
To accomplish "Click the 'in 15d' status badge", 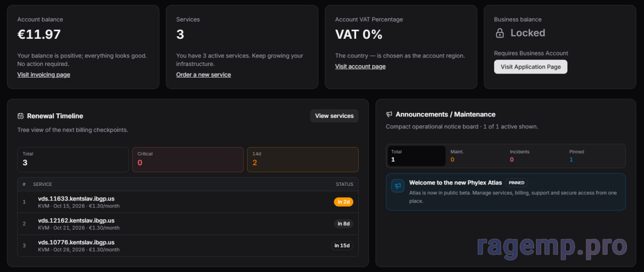I will [343, 246].
